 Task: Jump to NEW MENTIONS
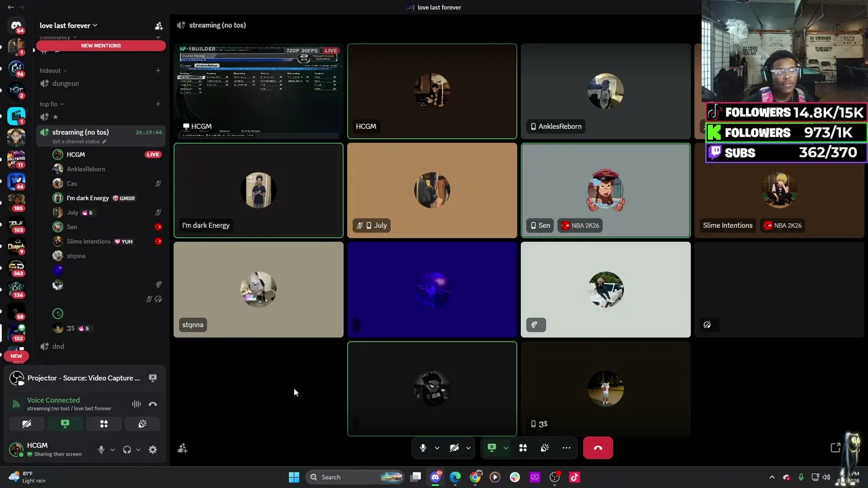(101, 45)
